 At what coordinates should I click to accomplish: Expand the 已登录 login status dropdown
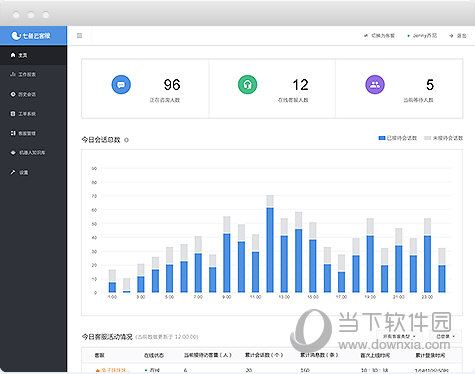tap(446, 336)
